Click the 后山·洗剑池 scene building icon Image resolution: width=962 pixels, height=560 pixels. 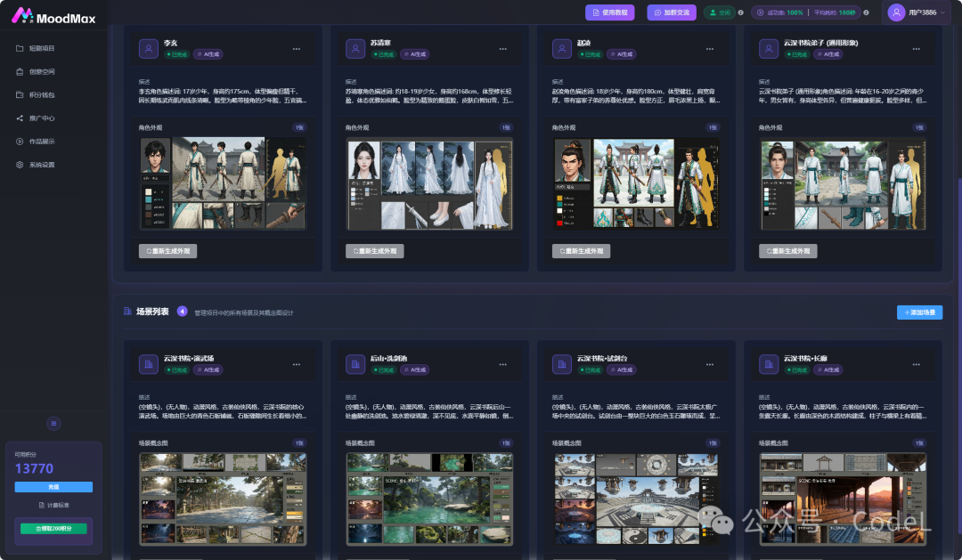355,364
